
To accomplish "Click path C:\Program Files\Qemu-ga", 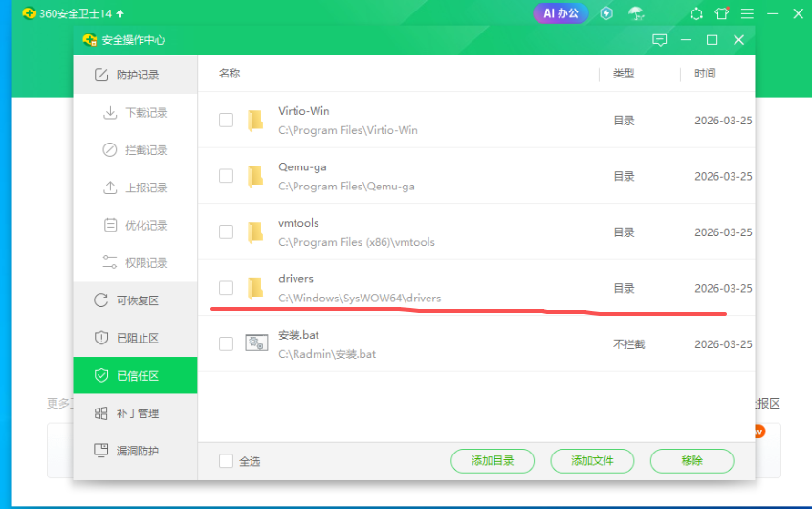I will pos(346,187).
